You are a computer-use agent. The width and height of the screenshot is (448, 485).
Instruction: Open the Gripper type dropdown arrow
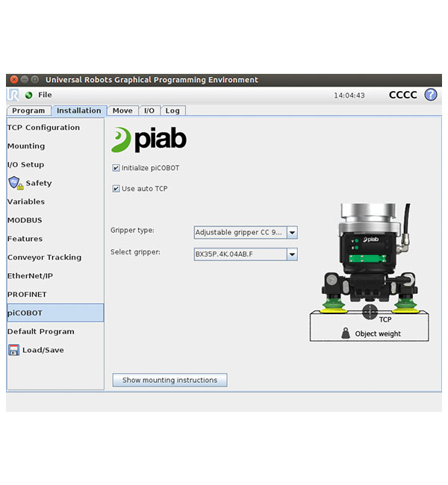coord(292,233)
